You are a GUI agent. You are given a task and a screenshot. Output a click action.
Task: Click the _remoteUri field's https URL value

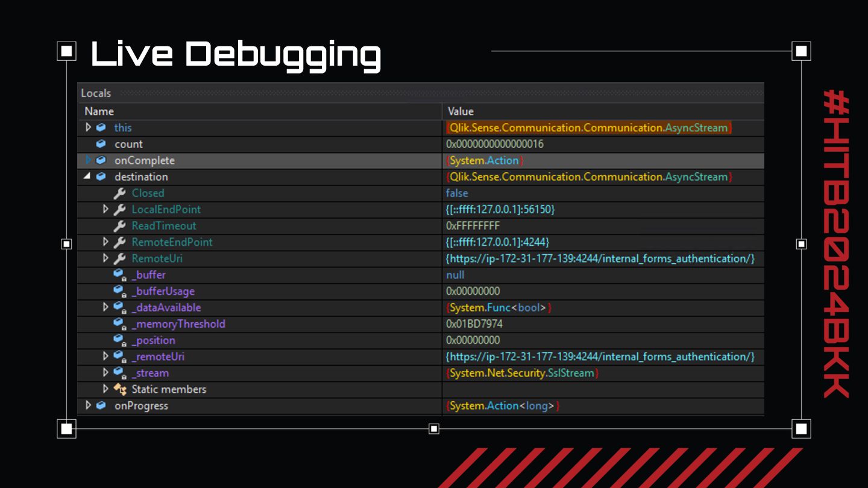[600, 356]
